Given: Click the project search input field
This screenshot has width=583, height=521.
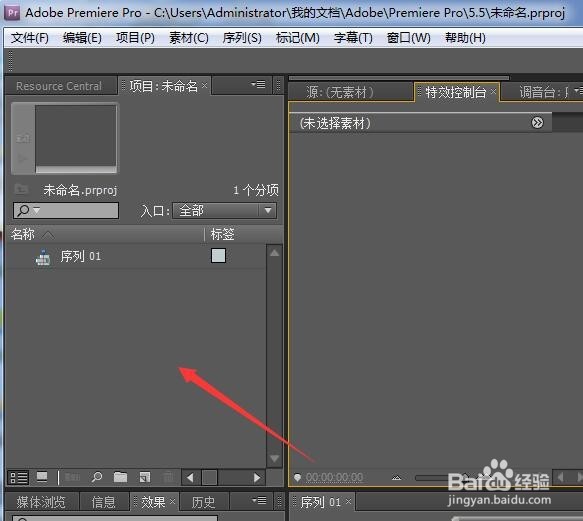Looking at the screenshot, I should pos(66,210).
